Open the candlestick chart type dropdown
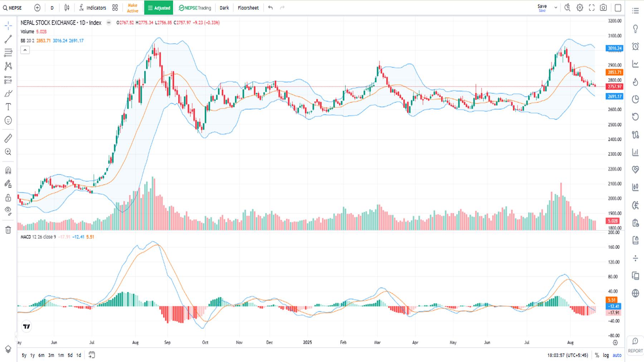Image resolution: width=644 pixels, height=362 pixels. [x=67, y=8]
